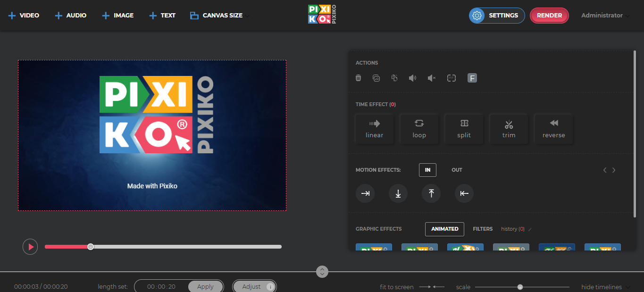Apply the reverse time effect

point(553,129)
